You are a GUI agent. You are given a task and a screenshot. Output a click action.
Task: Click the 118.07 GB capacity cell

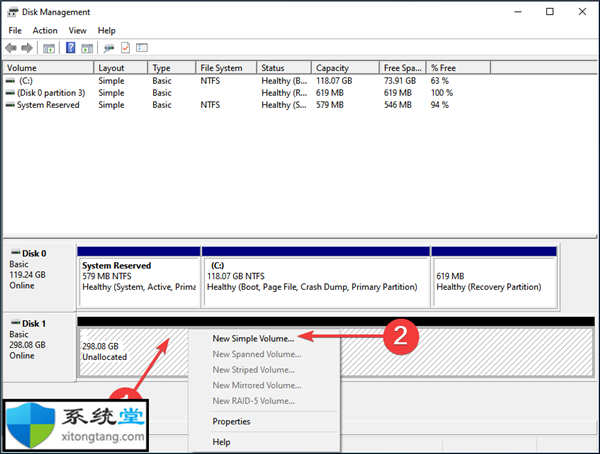pos(334,81)
